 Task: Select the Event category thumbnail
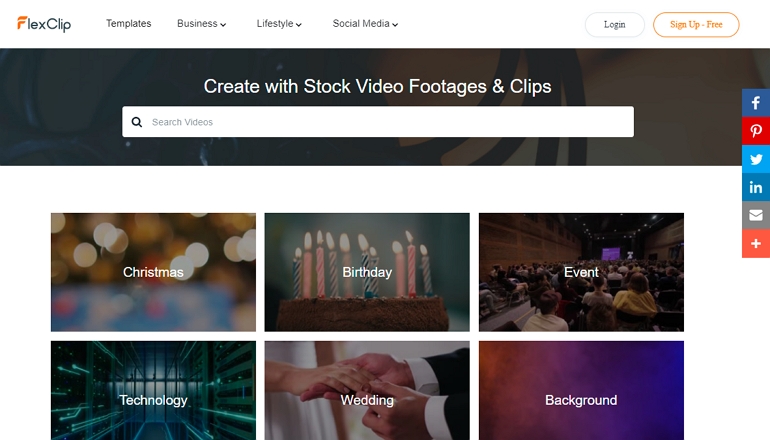click(x=581, y=272)
